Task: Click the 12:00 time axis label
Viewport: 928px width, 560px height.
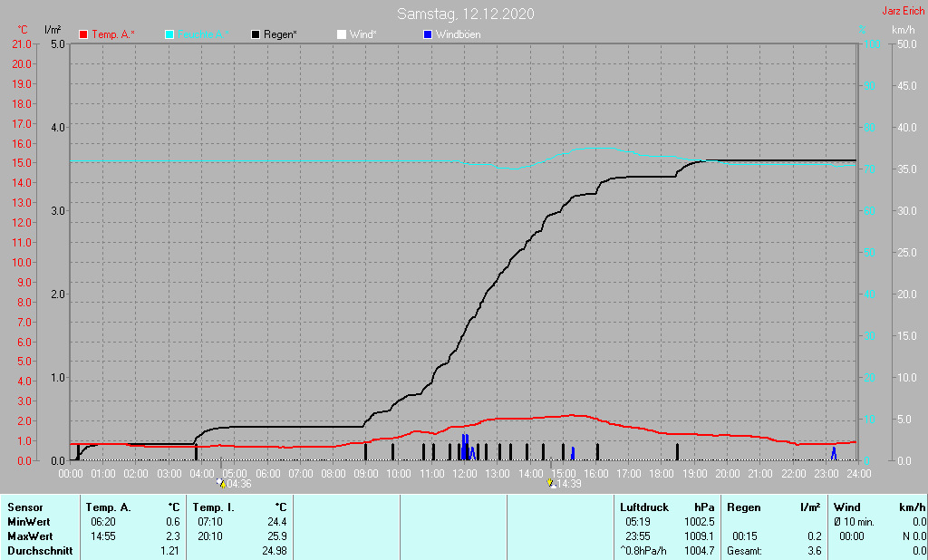Action: click(x=465, y=473)
